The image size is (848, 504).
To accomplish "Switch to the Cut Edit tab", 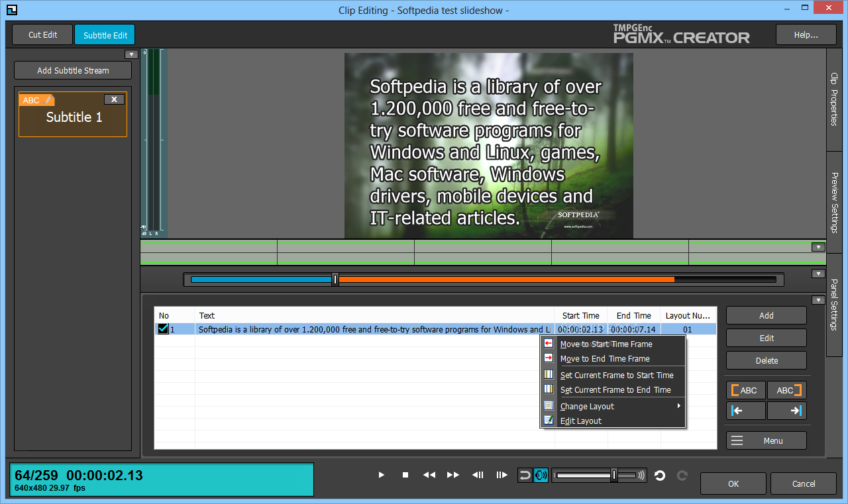I will (x=43, y=34).
